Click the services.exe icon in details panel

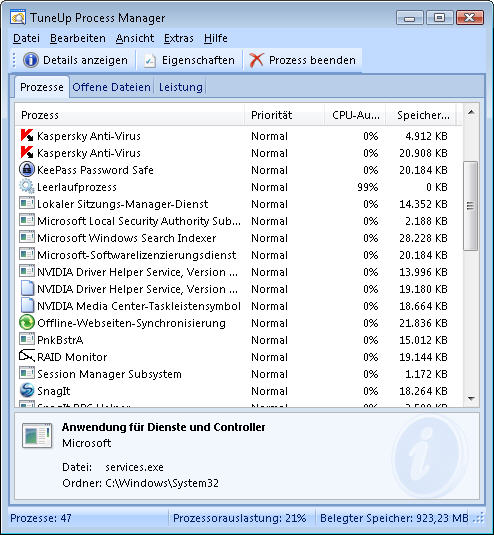click(37, 435)
